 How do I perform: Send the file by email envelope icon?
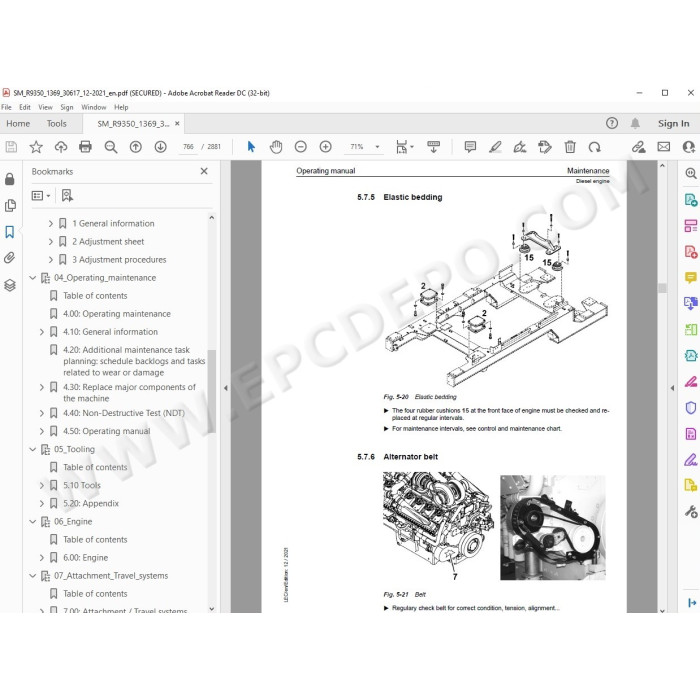click(664, 146)
